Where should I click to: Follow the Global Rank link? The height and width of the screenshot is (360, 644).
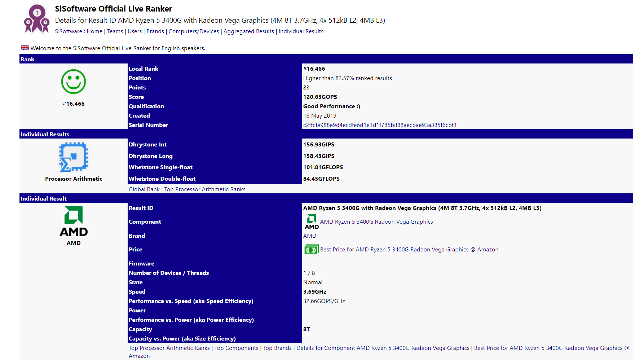coord(144,189)
